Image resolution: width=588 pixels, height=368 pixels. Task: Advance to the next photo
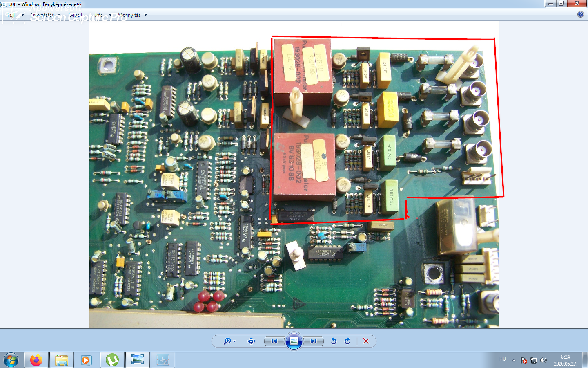click(x=313, y=341)
